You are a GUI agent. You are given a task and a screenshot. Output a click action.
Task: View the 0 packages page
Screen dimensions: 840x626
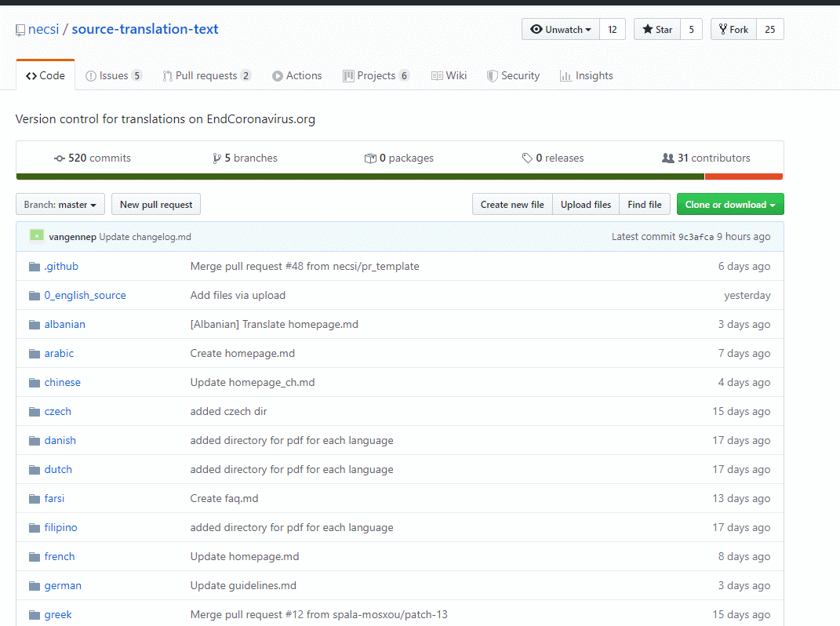[x=399, y=158]
